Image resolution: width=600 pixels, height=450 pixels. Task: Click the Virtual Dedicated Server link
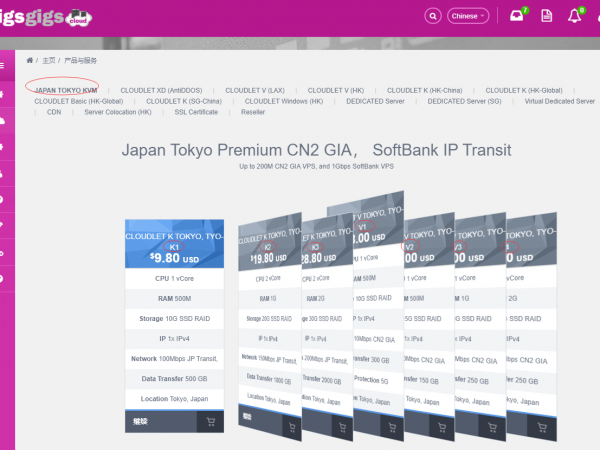[559, 101]
